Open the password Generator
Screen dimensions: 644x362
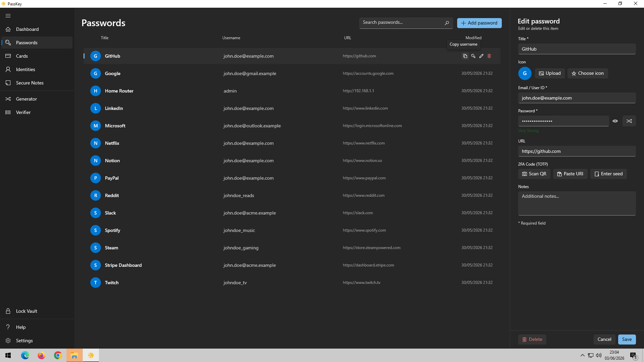(37, 99)
